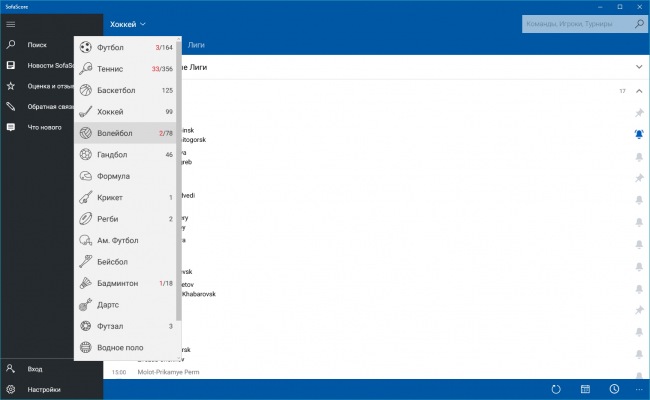
Task: Click the Вход user profile icon
Action: click(x=11, y=368)
